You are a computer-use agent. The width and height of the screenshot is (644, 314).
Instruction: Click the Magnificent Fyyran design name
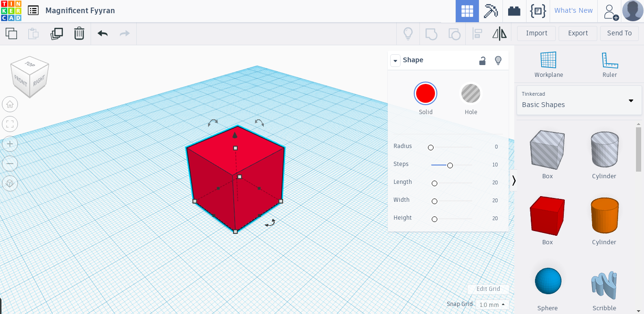click(80, 10)
